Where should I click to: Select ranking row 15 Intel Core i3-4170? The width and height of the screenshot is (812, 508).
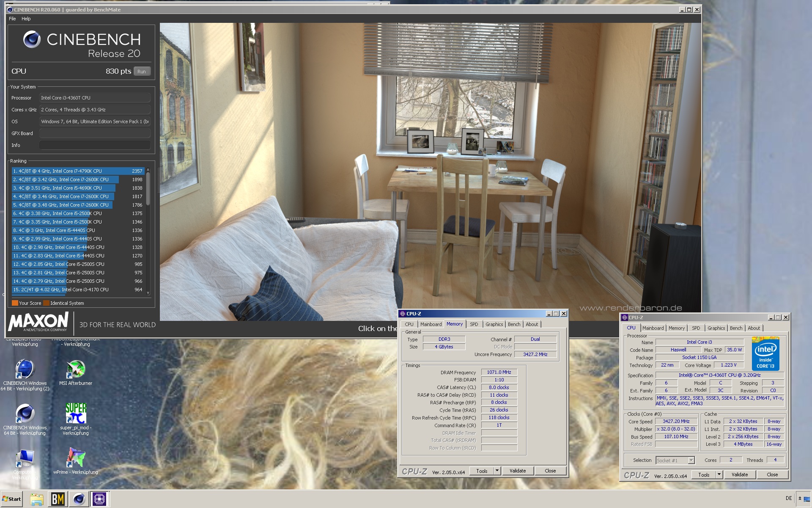tap(78, 290)
